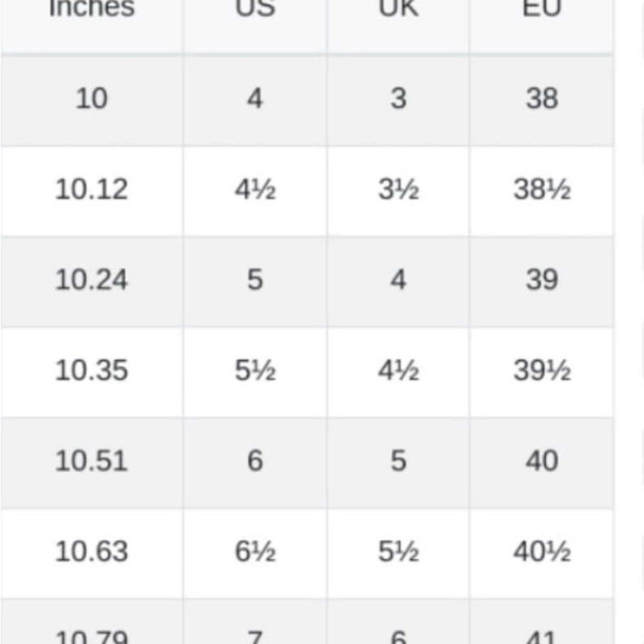Click the 10.63 inches cell
This screenshot has width=644, height=644.
(91, 552)
